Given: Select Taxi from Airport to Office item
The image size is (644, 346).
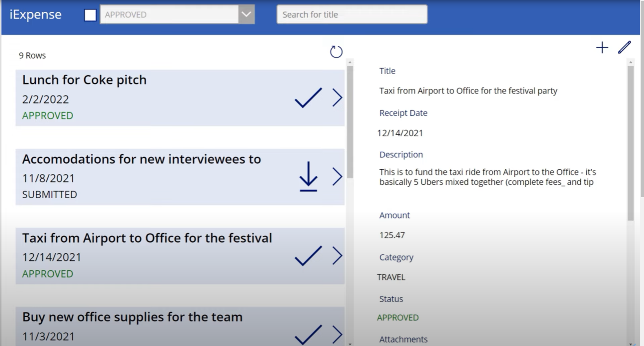Looking at the screenshot, I should coord(180,256).
